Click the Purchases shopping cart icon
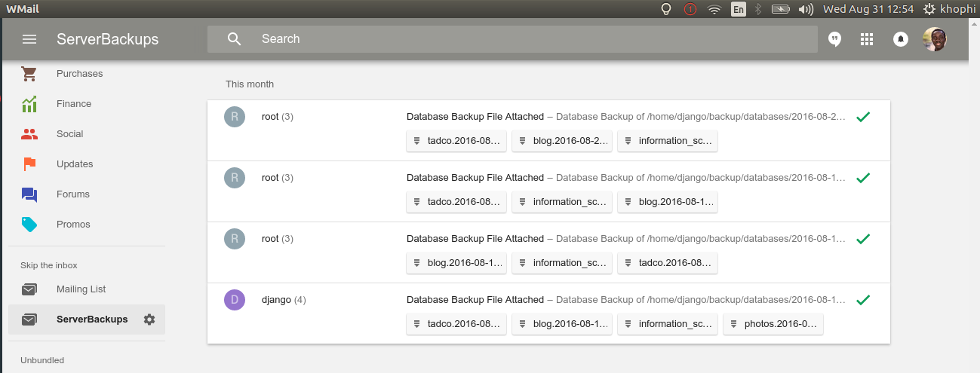 (29, 74)
